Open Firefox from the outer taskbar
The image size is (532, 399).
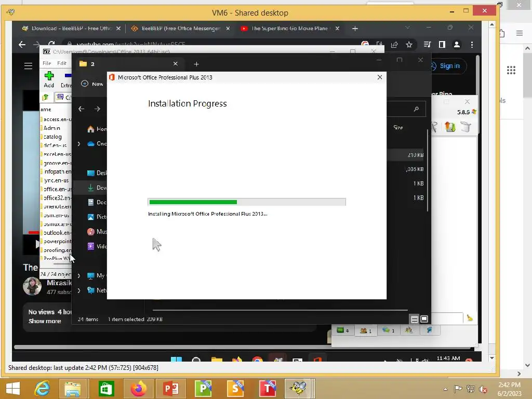click(138, 389)
